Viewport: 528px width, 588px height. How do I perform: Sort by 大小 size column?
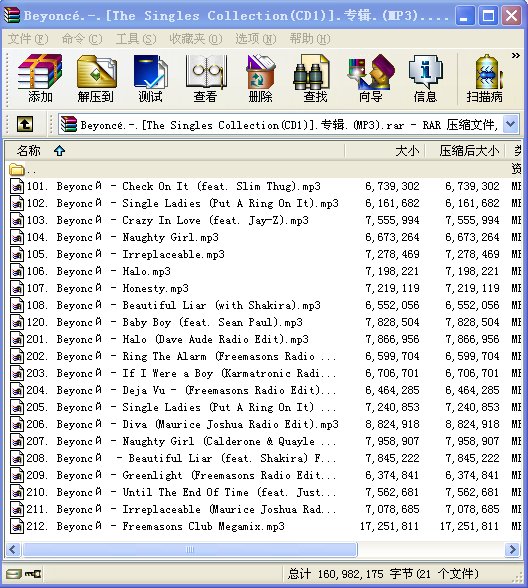point(385,151)
